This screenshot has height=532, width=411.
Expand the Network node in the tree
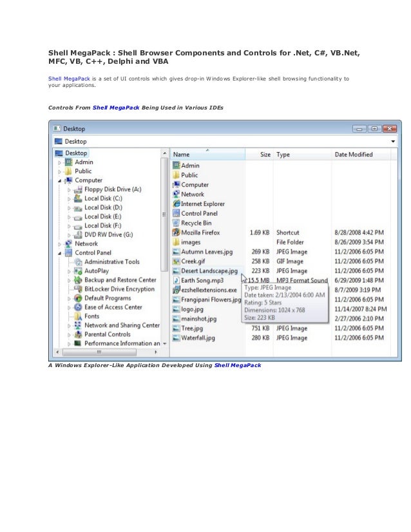coord(59,244)
